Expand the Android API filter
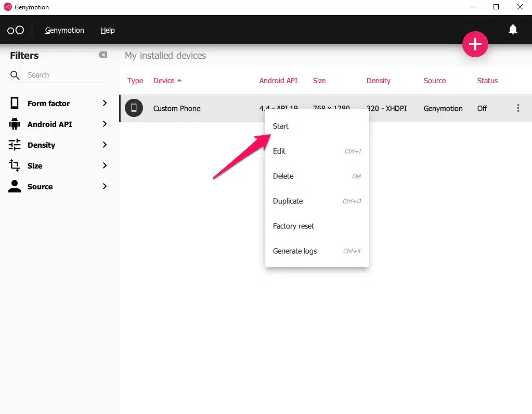532x414 pixels. pos(105,124)
